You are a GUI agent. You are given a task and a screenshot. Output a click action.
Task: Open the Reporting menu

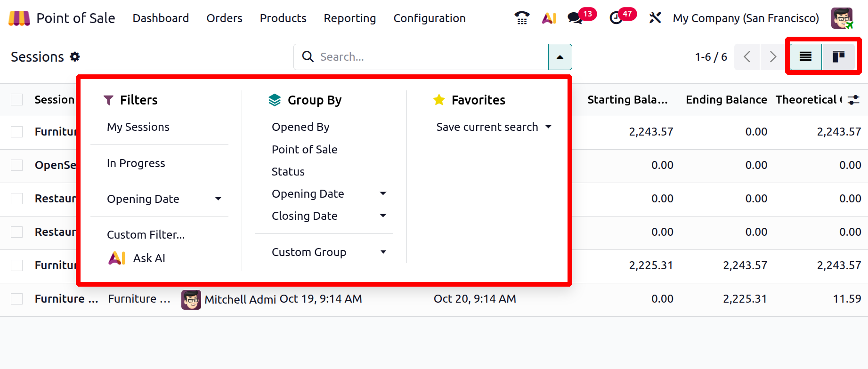349,18
